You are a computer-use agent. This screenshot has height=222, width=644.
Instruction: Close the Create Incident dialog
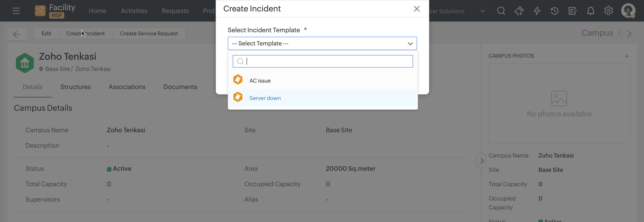[416, 9]
